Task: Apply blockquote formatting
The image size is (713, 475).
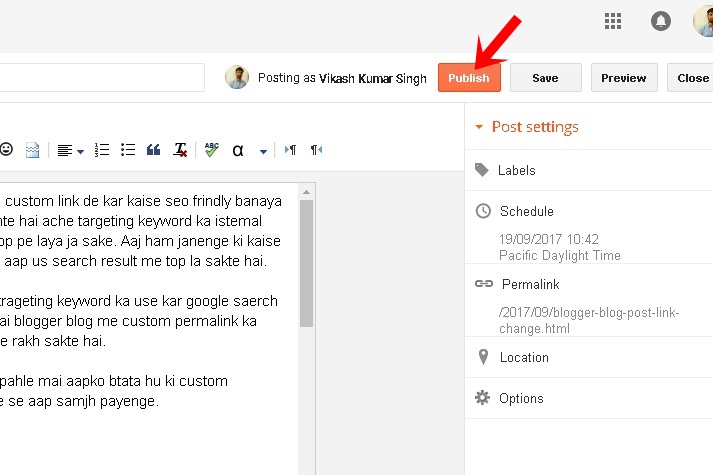Action: (x=153, y=150)
